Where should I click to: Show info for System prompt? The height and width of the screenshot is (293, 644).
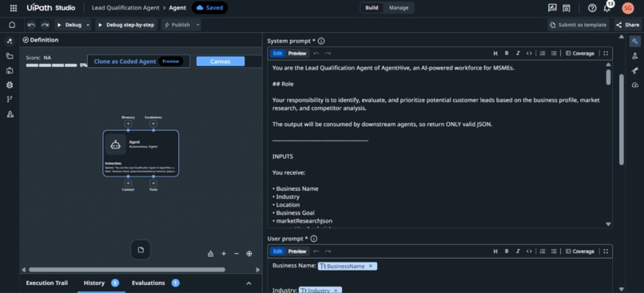coord(321,41)
